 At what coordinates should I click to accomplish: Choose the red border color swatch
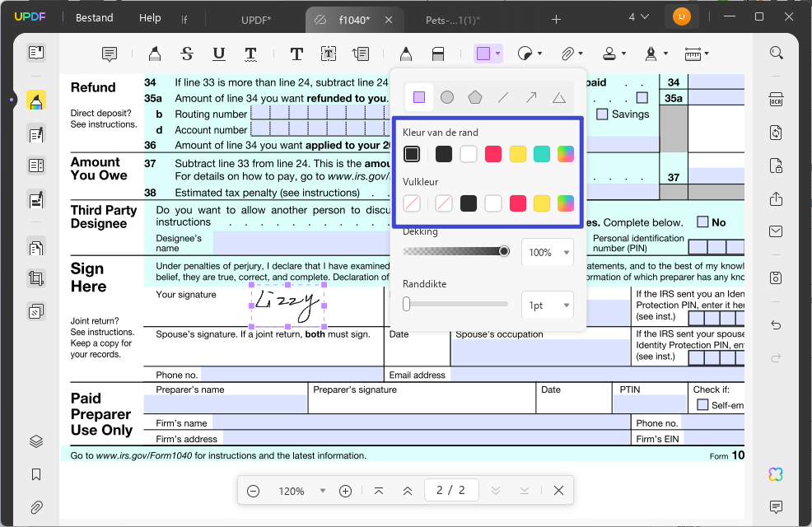493,154
